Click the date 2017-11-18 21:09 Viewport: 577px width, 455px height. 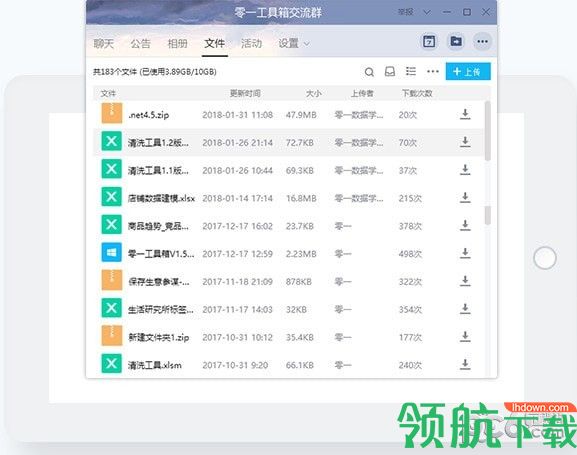(x=237, y=282)
